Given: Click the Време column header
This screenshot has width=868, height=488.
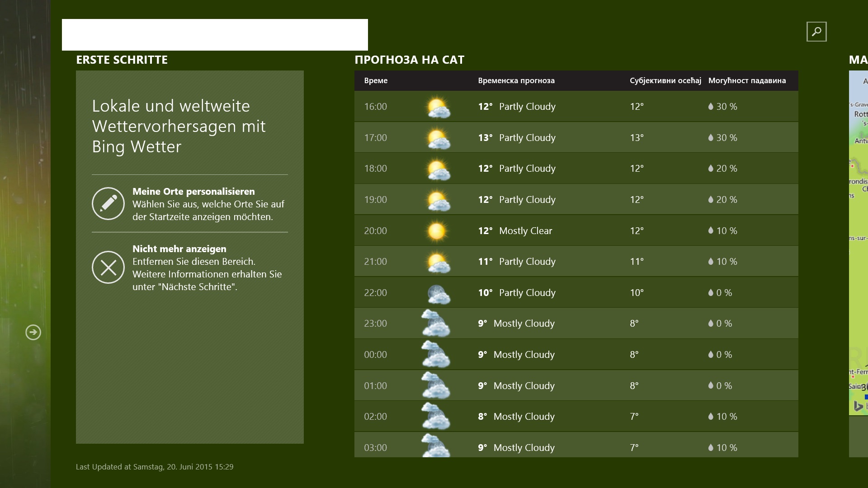Looking at the screenshot, I should [376, 80].
